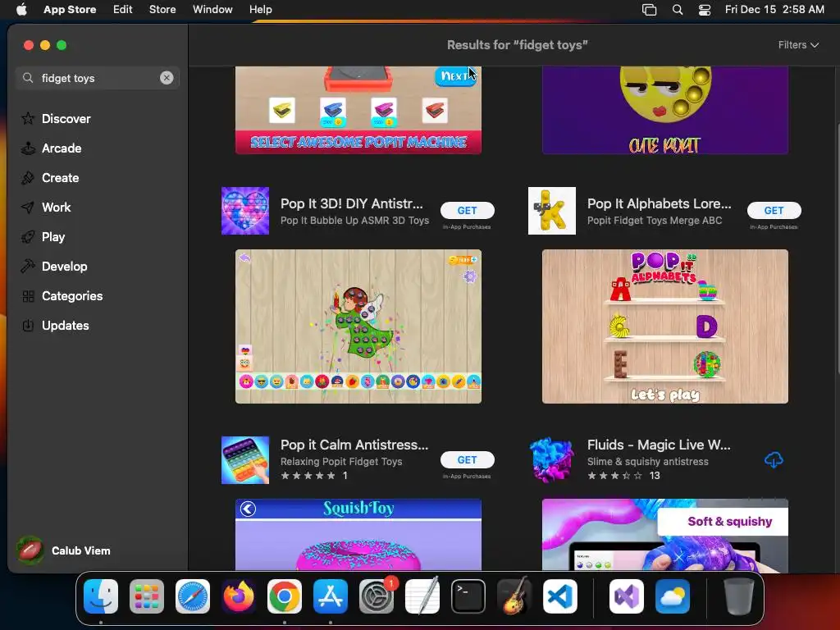Clear the fidget toys search text
Image resolution: width=840 pixels, height=630 pixels.
[167, 78]
